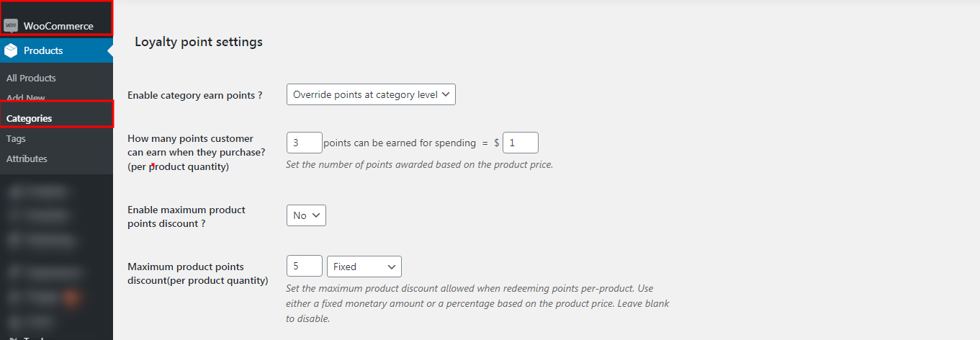Click the 'Enable category earn points ?' label
The height and width of the screenshot is (340, 980).
(195, 95)
